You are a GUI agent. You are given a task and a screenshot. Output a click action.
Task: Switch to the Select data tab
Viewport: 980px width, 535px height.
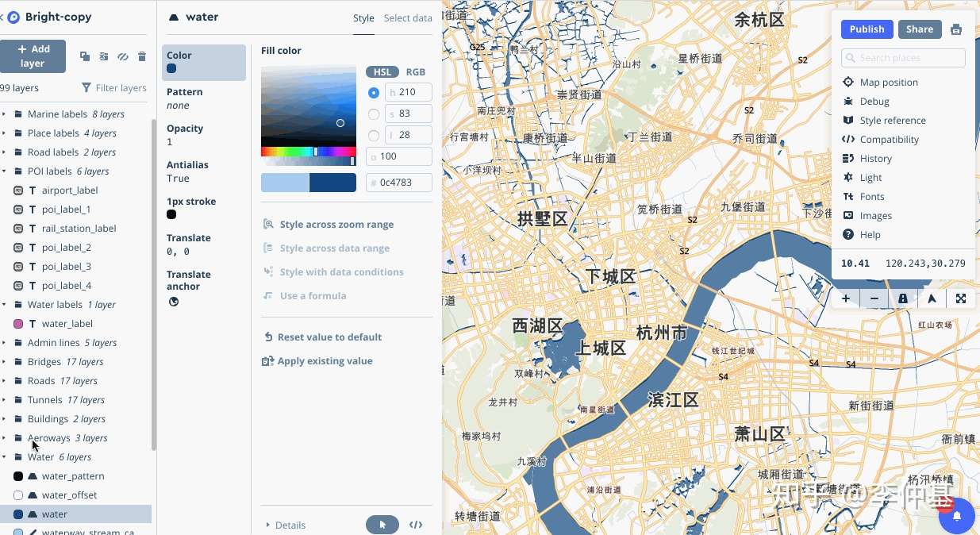(408, 17)
